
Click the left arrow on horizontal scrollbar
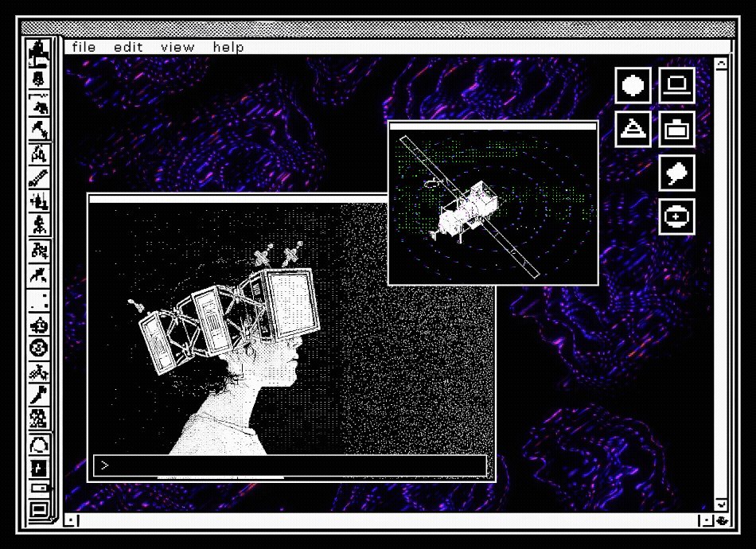point(72,520)
